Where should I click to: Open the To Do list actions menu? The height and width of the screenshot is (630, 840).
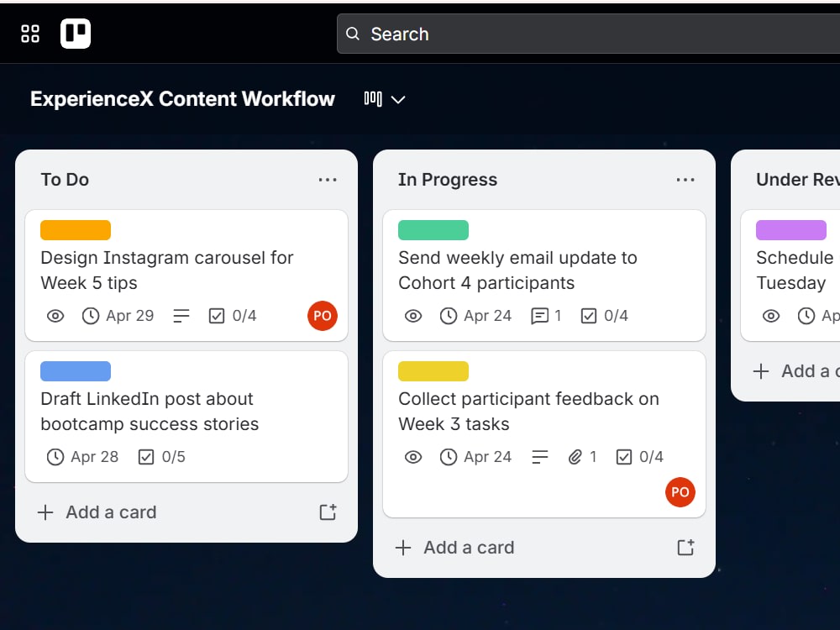pyautogui.click(x=328, y=180)
